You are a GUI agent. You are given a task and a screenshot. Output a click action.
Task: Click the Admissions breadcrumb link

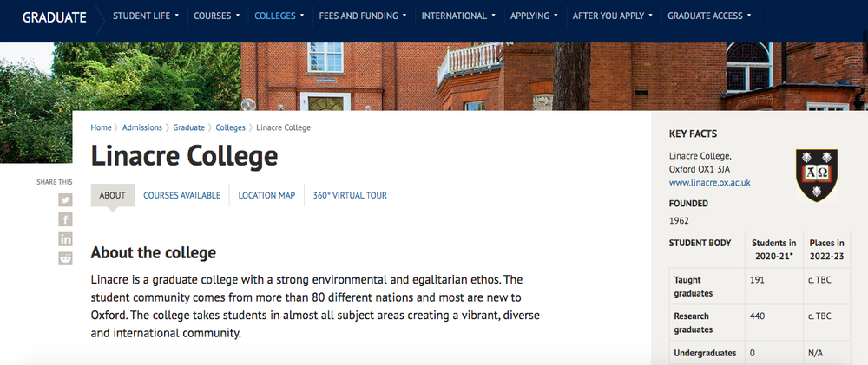pyautogui.click(x=141, y=127)
